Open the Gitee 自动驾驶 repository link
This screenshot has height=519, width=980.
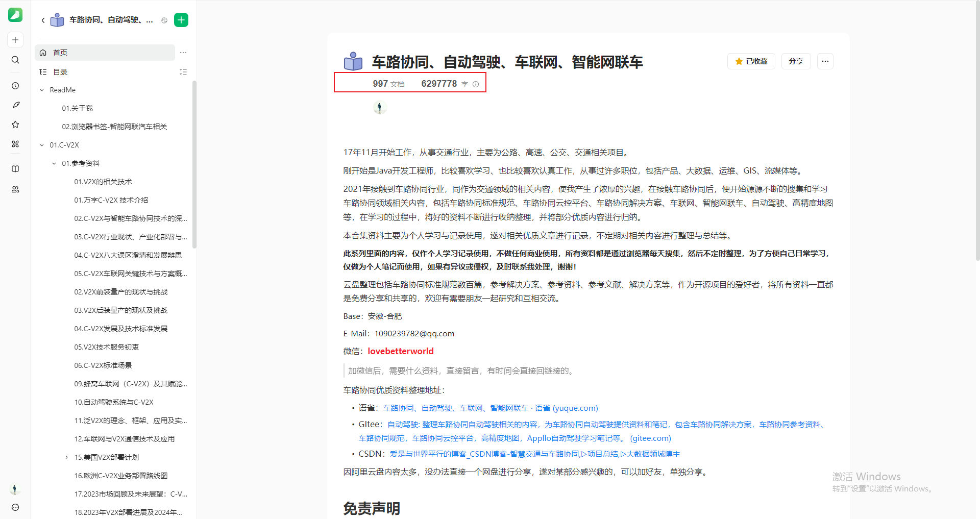pos(591,431)
